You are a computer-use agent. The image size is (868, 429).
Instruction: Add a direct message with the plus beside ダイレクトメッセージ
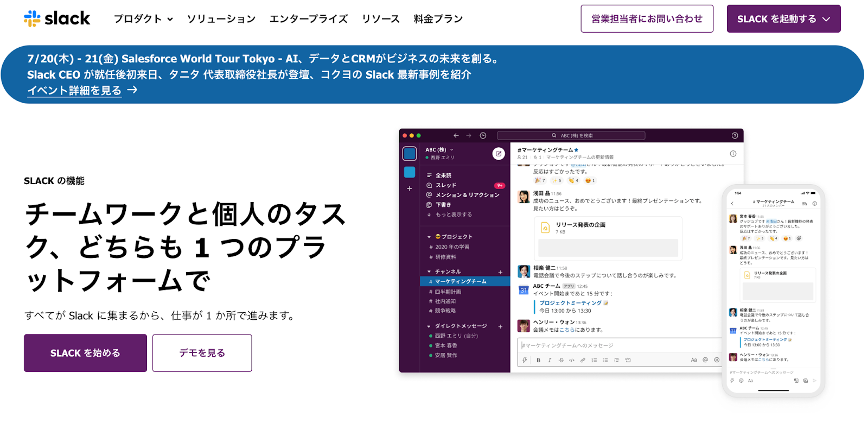500,326
